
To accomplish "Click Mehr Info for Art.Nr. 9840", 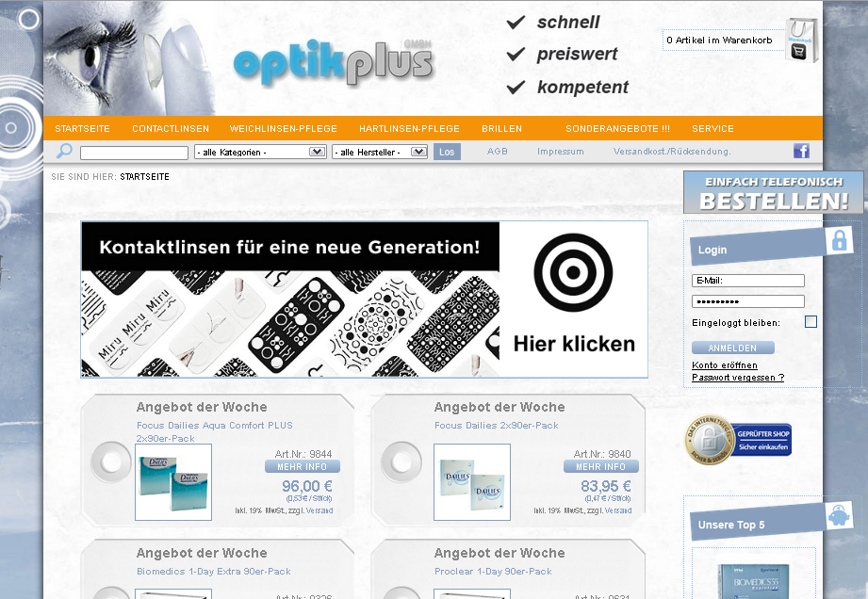I will tap(601, 467).
